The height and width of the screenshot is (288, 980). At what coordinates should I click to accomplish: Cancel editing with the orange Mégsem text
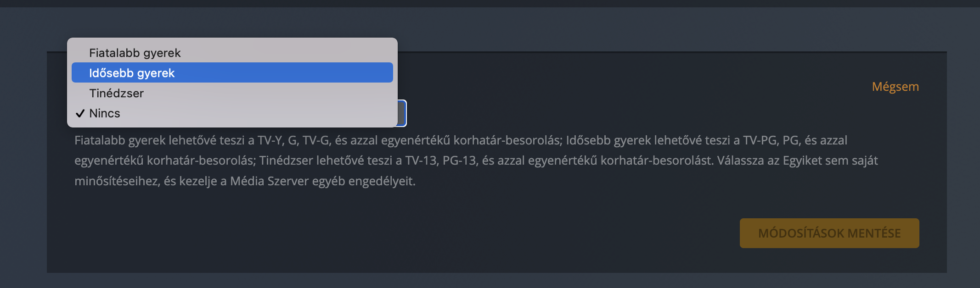895,87
